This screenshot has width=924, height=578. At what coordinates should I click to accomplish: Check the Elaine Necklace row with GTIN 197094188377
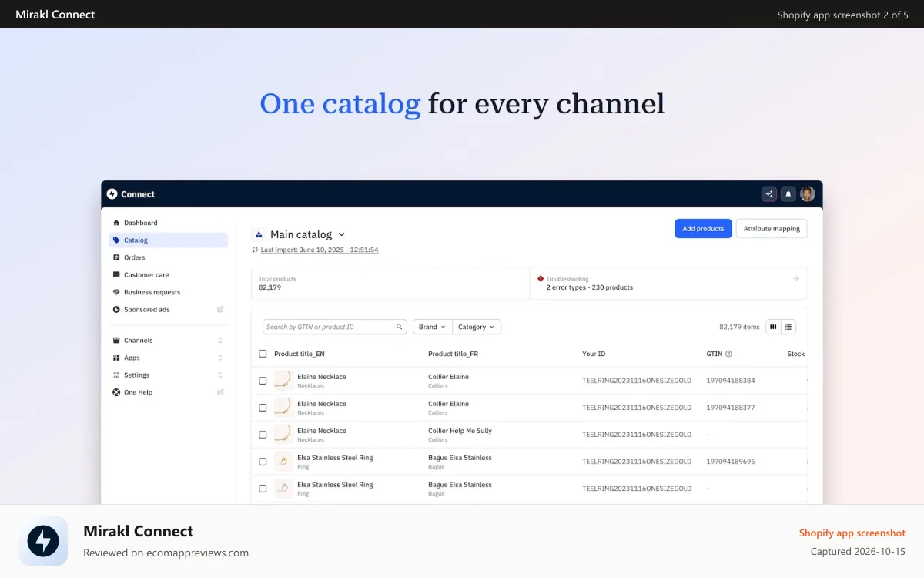263,408
